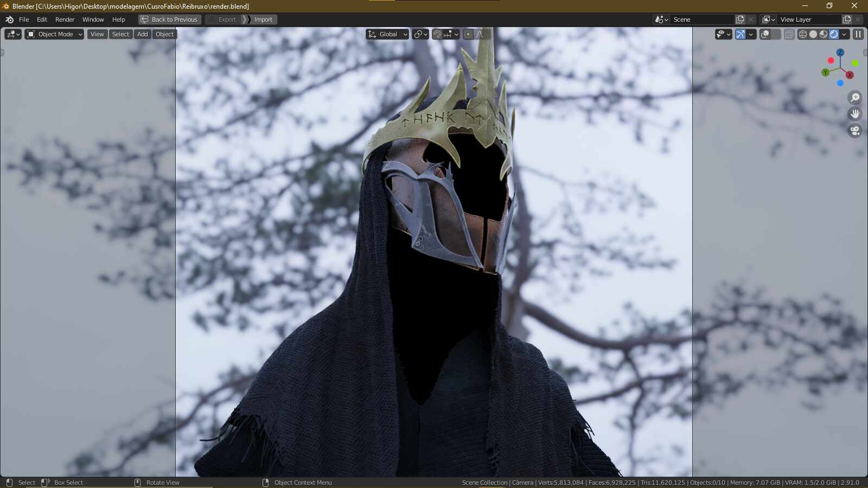Click the pan view hand icon

pyautogui.click(x=855, y=114)
